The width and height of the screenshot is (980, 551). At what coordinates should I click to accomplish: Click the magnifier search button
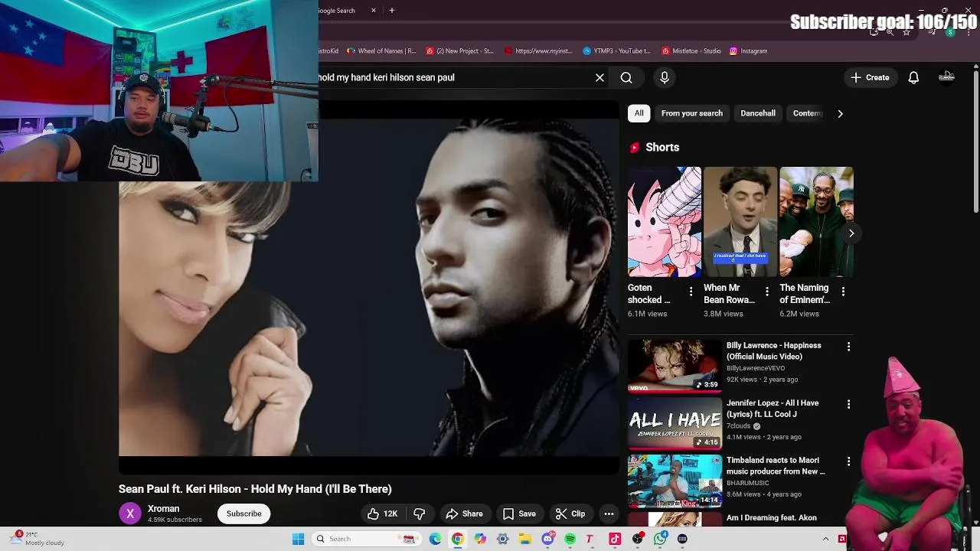(x=626, y=77)
